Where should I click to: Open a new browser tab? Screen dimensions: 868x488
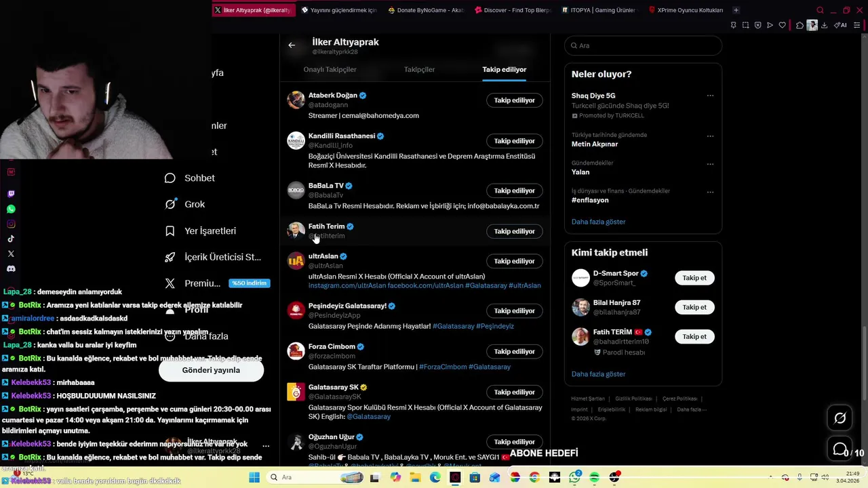[736, 10]
